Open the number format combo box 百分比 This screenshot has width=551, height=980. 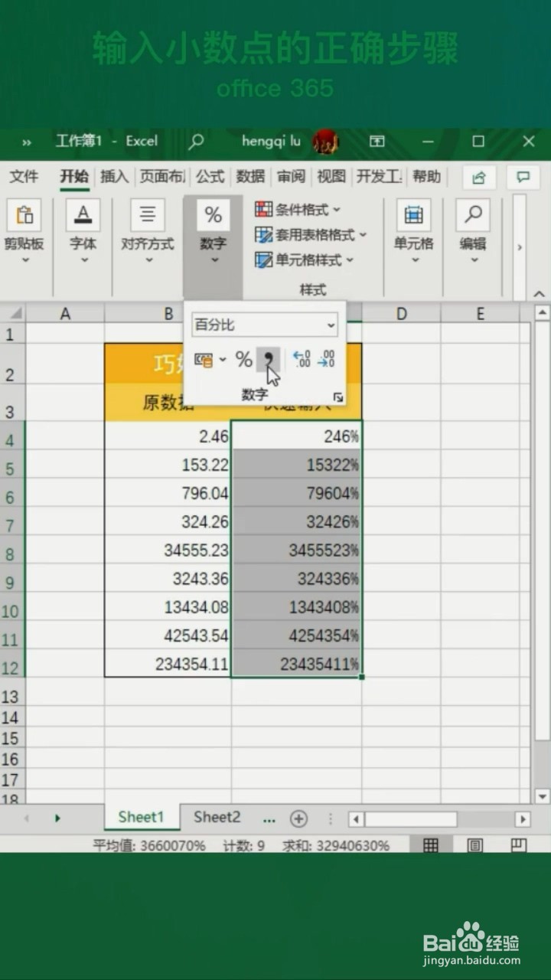click(264, 325)
